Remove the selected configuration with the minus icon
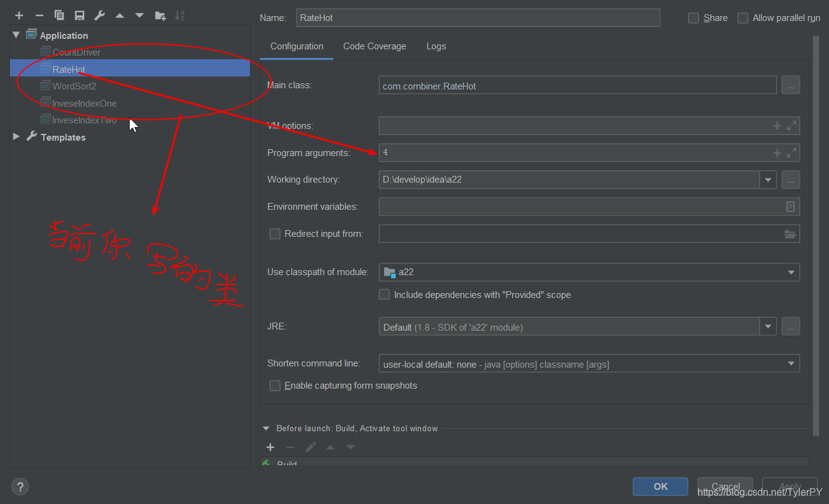829x504 pixels. click(39, 15)
